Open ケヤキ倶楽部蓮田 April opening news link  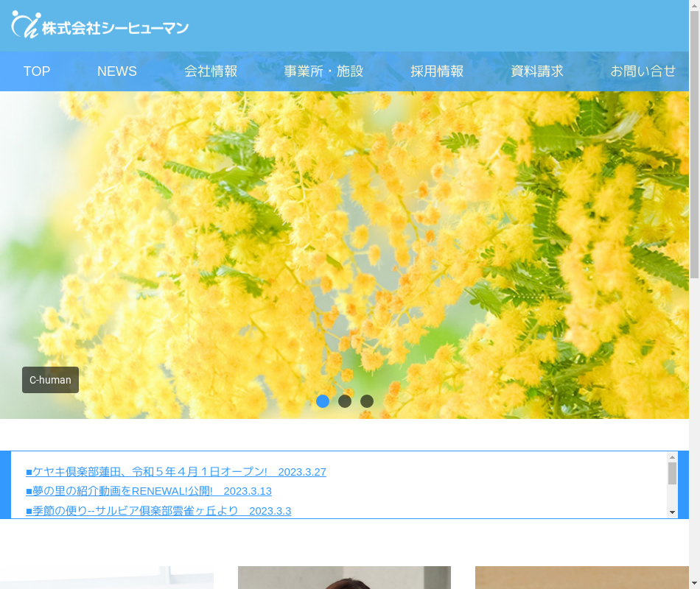pos(176,472)
